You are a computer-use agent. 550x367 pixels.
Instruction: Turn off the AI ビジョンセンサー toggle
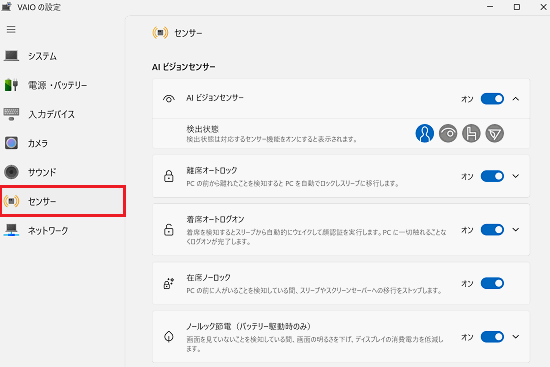pyautogui.click(x=492, y=99)
